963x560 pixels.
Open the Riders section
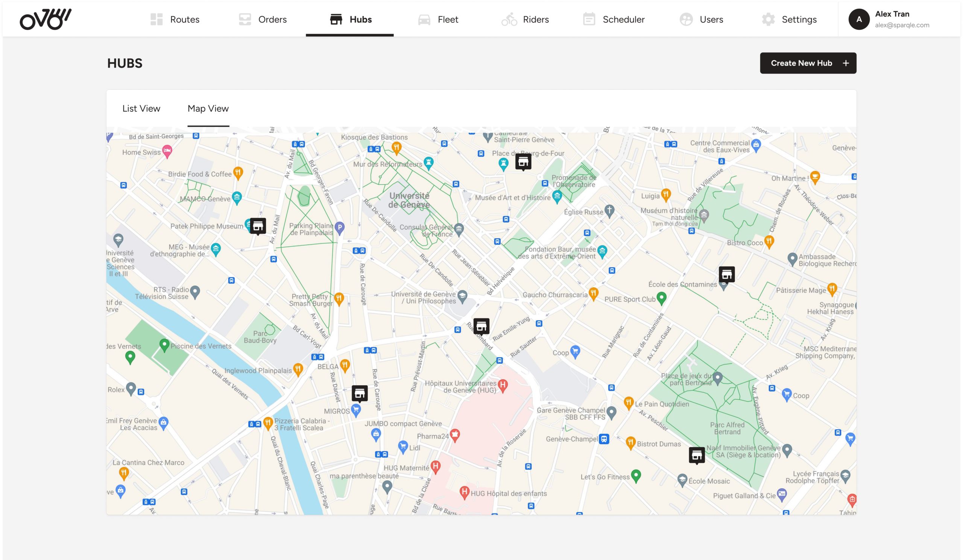525,19
